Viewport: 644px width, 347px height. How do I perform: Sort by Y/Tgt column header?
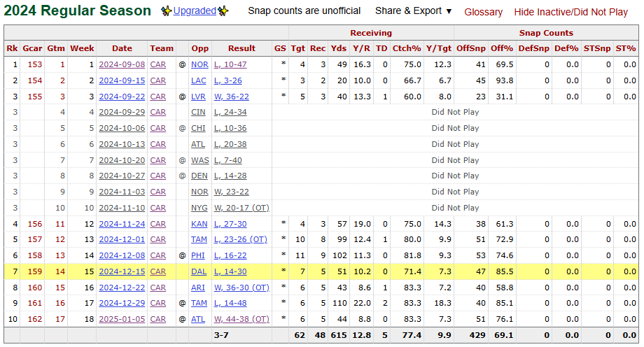[x=439, y=48]
